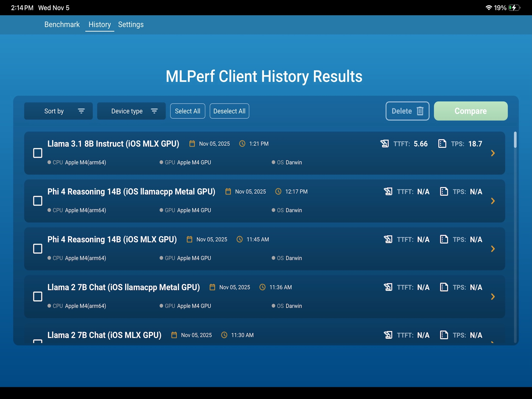Image resolution: width=532 pixels, height=399 pixels.
Task: Open the Sort by dropdown
Action: point(58,111)
